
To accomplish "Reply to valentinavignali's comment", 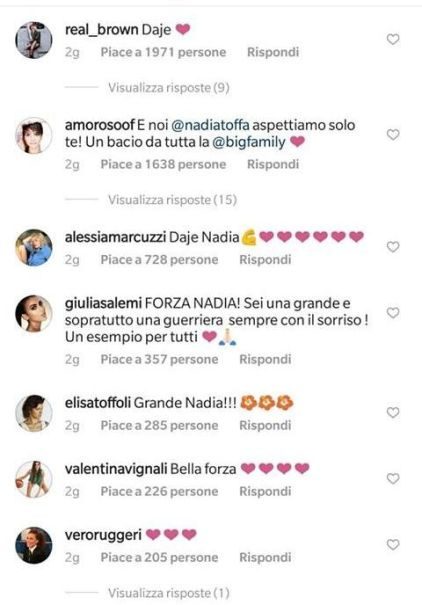I will pos(265,492).
